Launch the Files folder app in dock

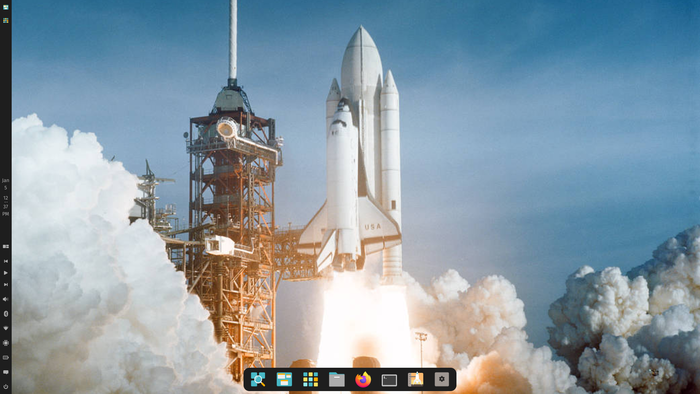(x=337, y=380)
